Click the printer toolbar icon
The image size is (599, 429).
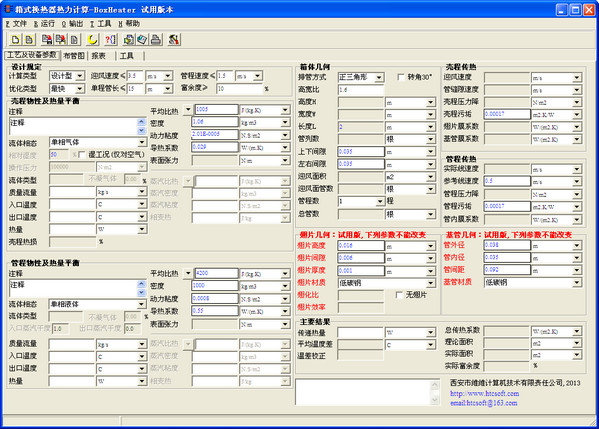click(155, 39)
